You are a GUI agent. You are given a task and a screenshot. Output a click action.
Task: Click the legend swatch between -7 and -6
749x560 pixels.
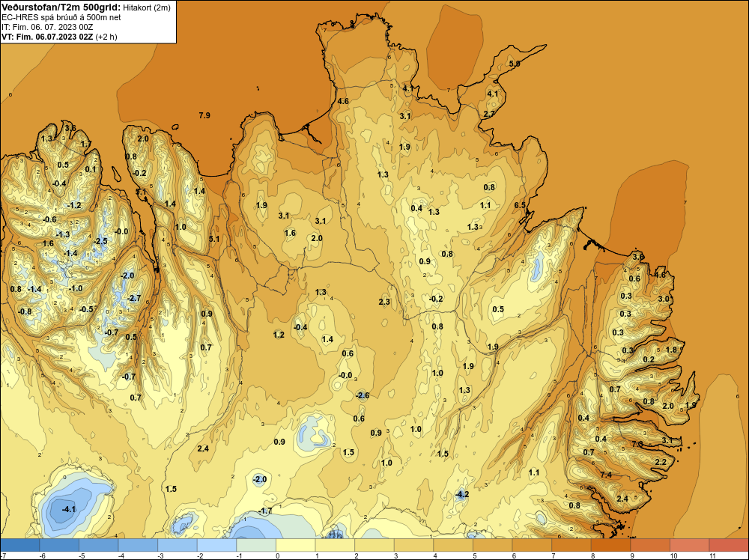[x=20, y=545]
